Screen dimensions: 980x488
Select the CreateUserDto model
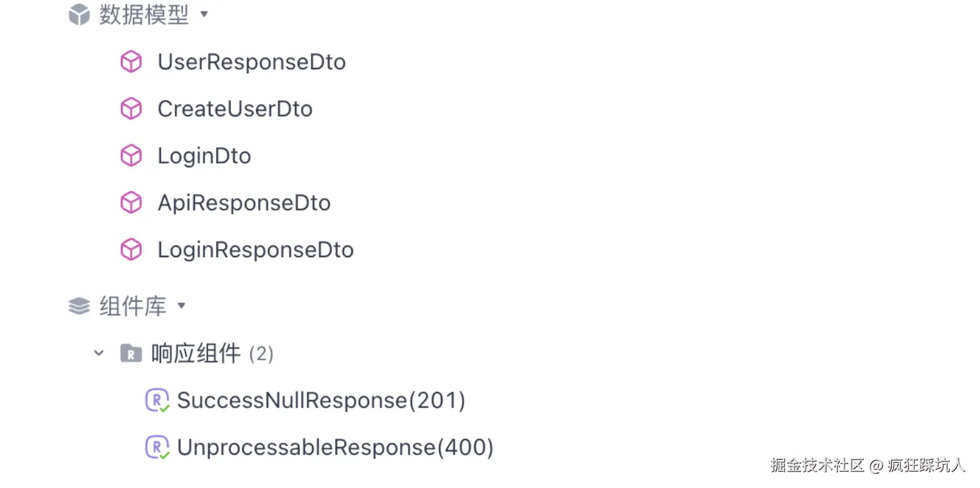tap(235, 109)
